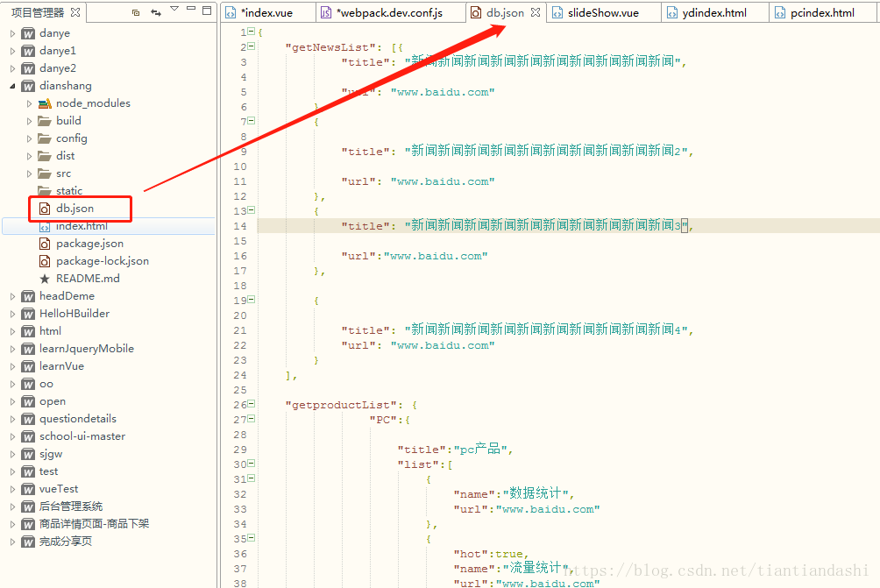Maximize the project manager panel
The image size is (880, 588).
click(207, 11)
